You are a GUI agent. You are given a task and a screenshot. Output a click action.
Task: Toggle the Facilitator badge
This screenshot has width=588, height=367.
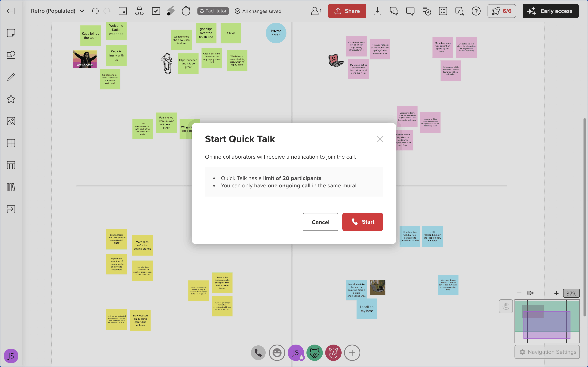213,11
